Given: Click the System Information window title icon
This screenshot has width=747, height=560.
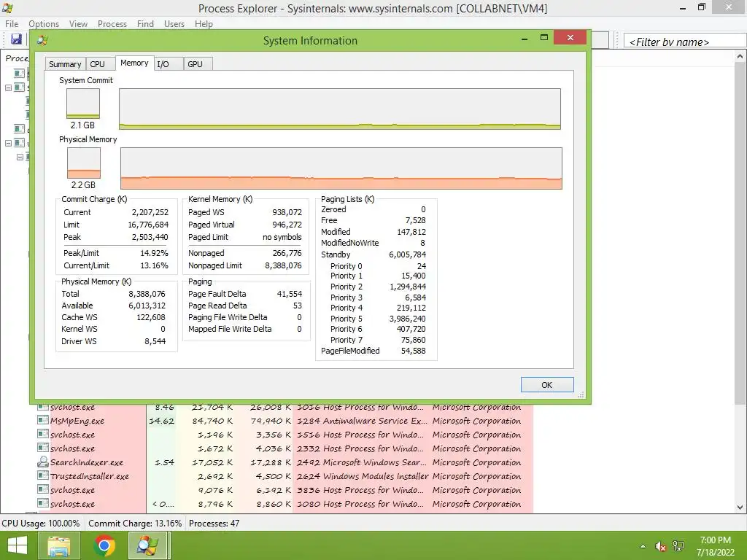Looking at the screenshot, I should (42, 41).
